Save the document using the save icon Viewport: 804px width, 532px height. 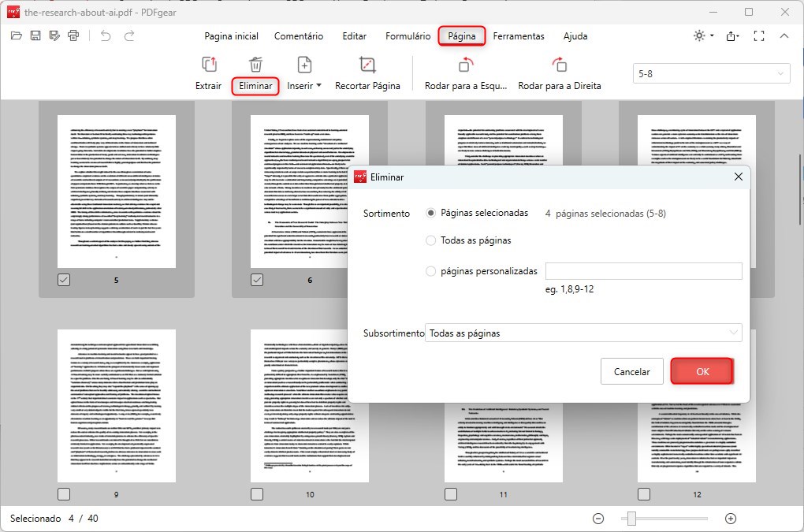click(x=35, y=35)
